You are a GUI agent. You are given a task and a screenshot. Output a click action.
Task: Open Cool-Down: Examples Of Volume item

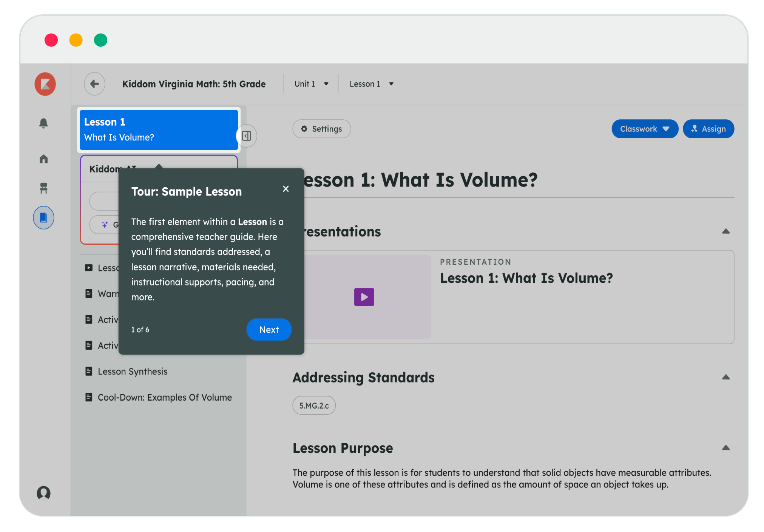(165, 398)
